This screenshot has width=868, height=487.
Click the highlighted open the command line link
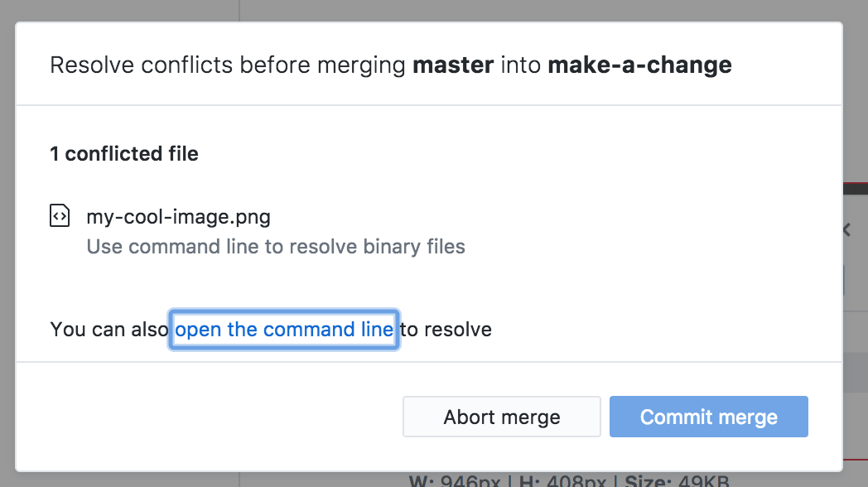pos(283,329)
